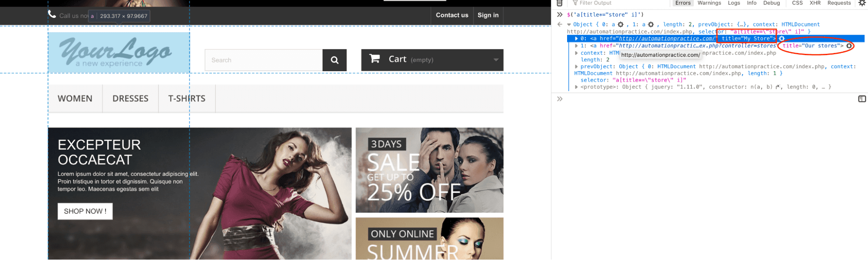Click node-highlight icon beside title="My Store"
This screenshot has width=868, height=260.
[781, 39]
